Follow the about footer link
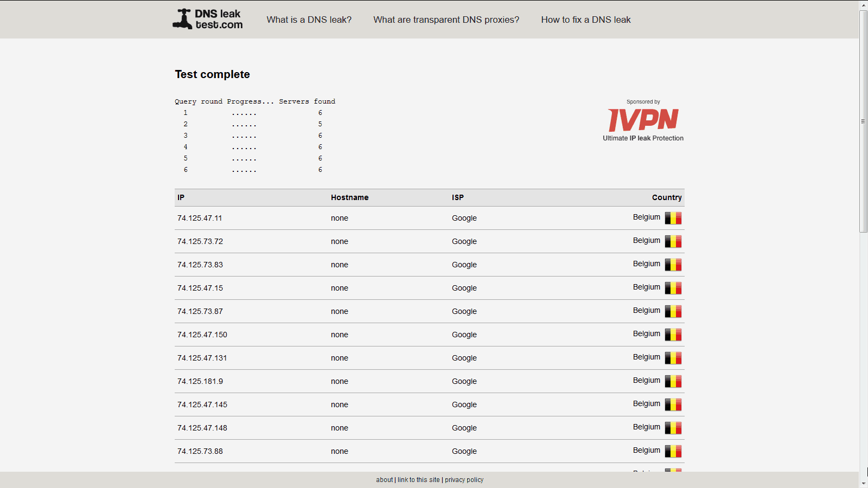The height and width of the screenshot is (488, 868). click(x=385, y=480)
